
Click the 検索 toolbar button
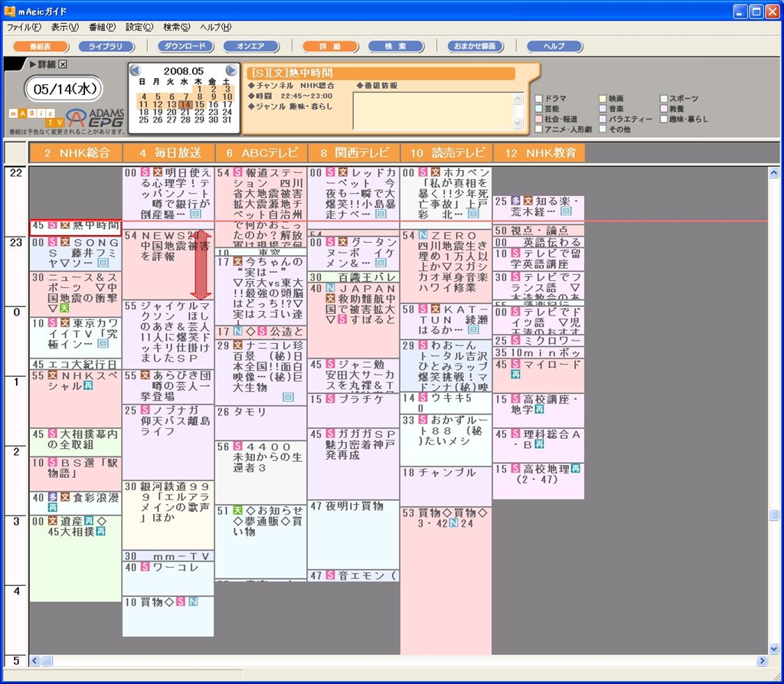(x=396, y=46)
